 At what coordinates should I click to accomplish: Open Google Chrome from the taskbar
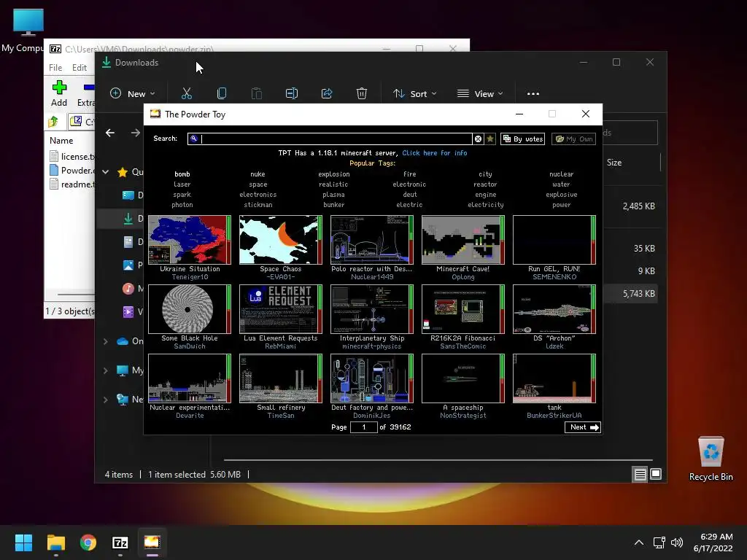pos(88,542)
